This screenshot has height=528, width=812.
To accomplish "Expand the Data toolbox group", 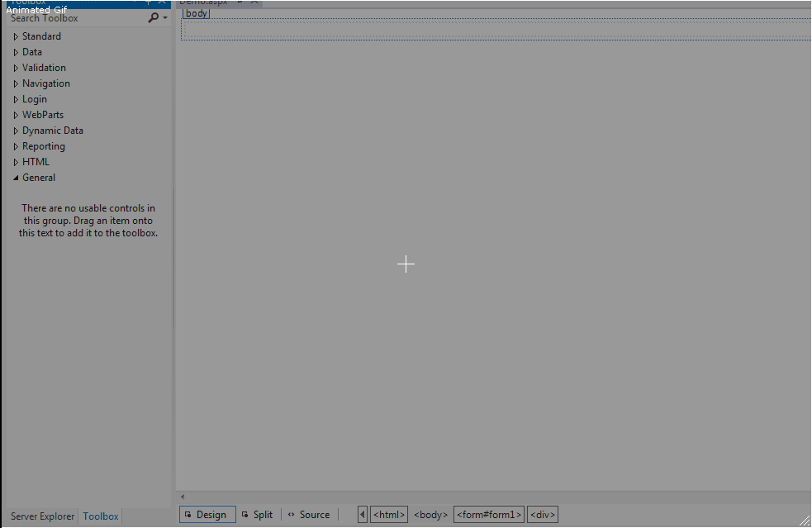I will 16,52.
